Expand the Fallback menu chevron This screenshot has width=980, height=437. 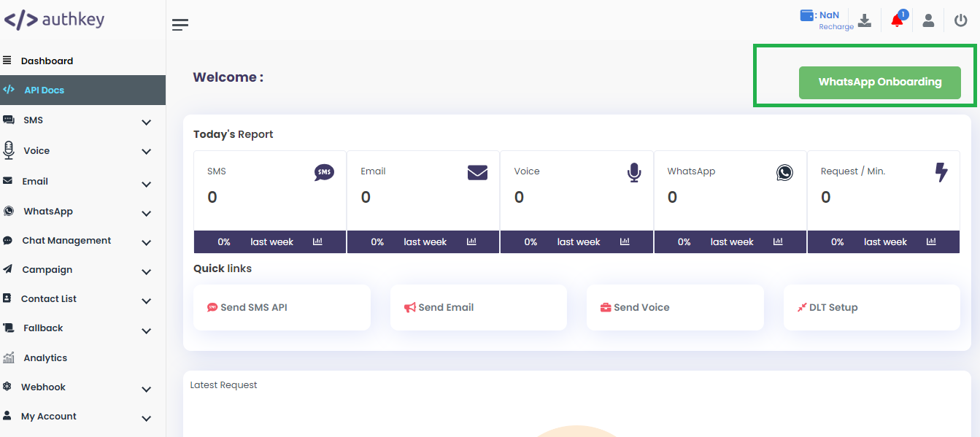147,330
